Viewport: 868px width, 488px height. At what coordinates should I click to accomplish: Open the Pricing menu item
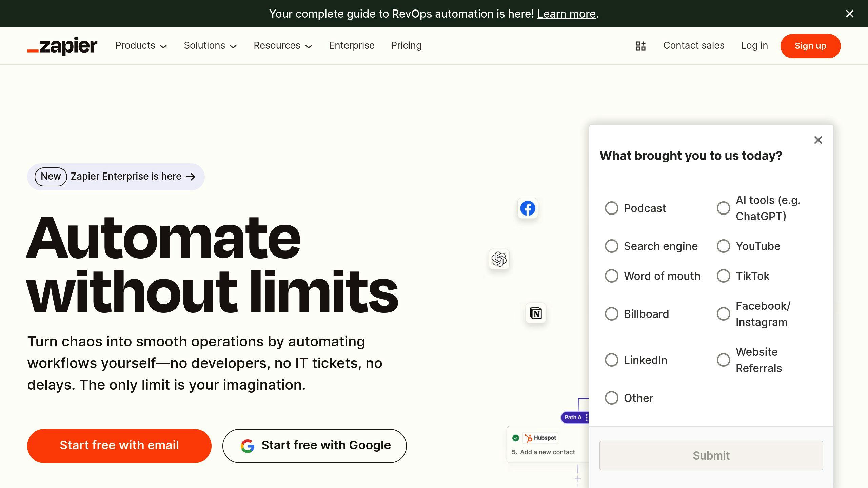pyautogui.click(x=406, y=45)
